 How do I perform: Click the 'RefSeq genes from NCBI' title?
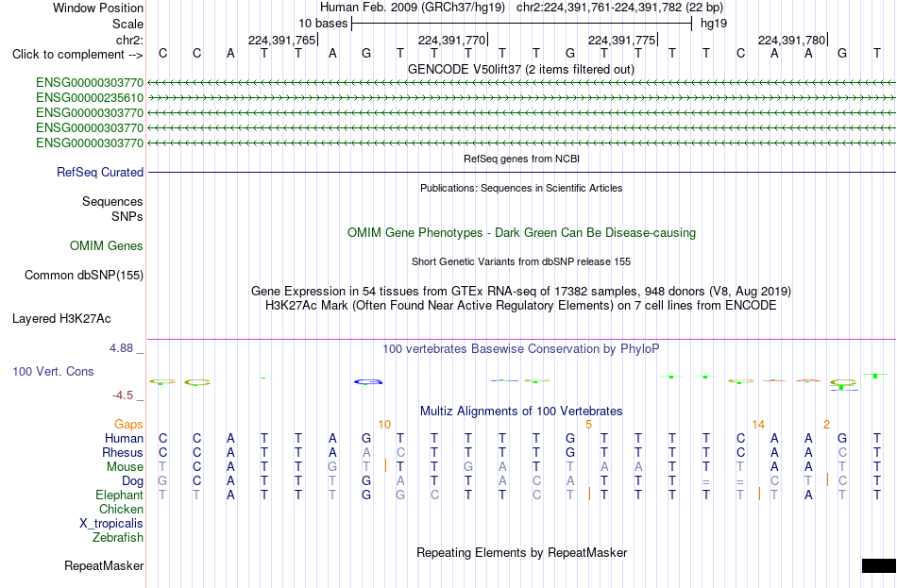coord(522,159)
